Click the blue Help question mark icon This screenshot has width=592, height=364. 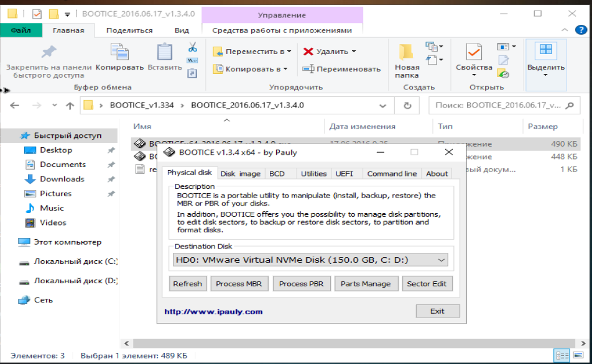coord(581,30)
